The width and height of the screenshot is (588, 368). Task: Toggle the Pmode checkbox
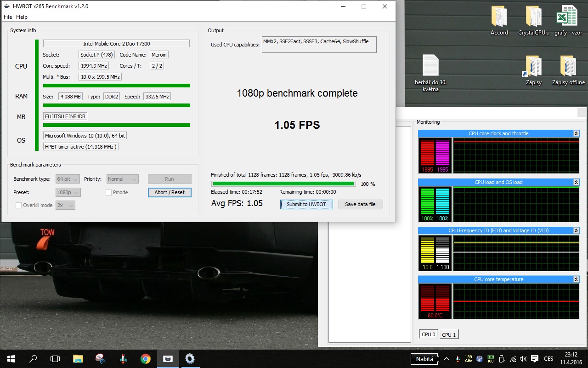click(108, 192)
